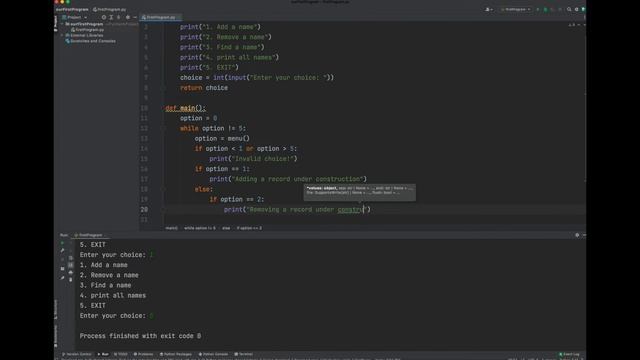
Task: Click line number 20 in the gutter
Action: (x=144, y=209)
